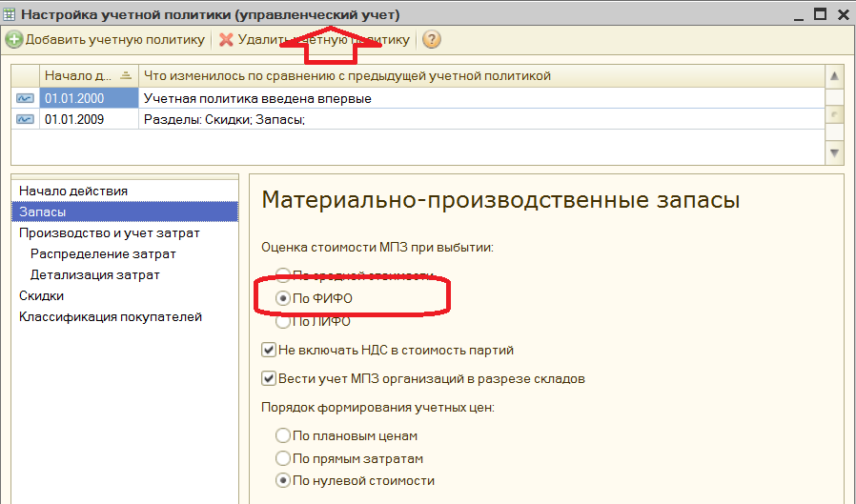The height and width of the screenshot is (504, 856).
Task: Select the По средней стоимости radio button
Action: (283, 275)
